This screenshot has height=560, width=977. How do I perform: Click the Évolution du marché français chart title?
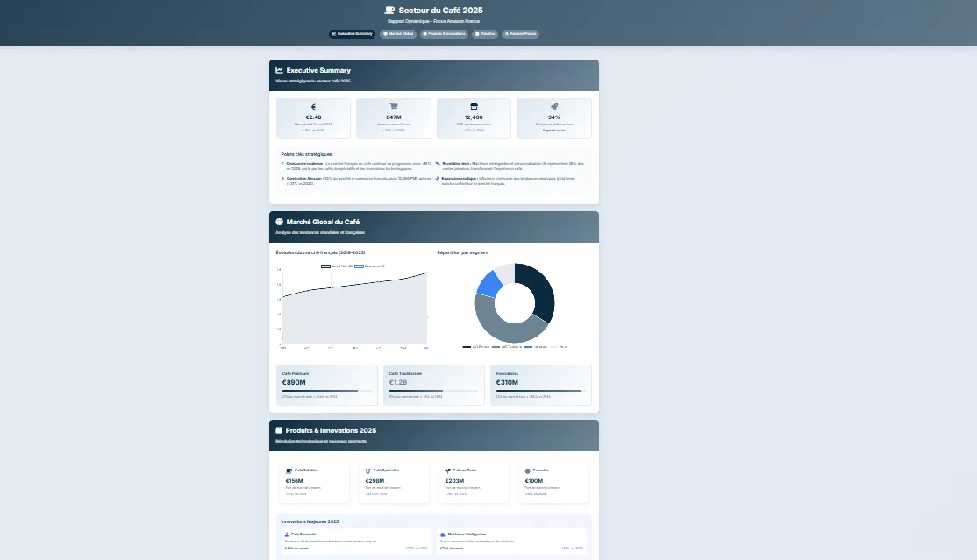point(320,252)
